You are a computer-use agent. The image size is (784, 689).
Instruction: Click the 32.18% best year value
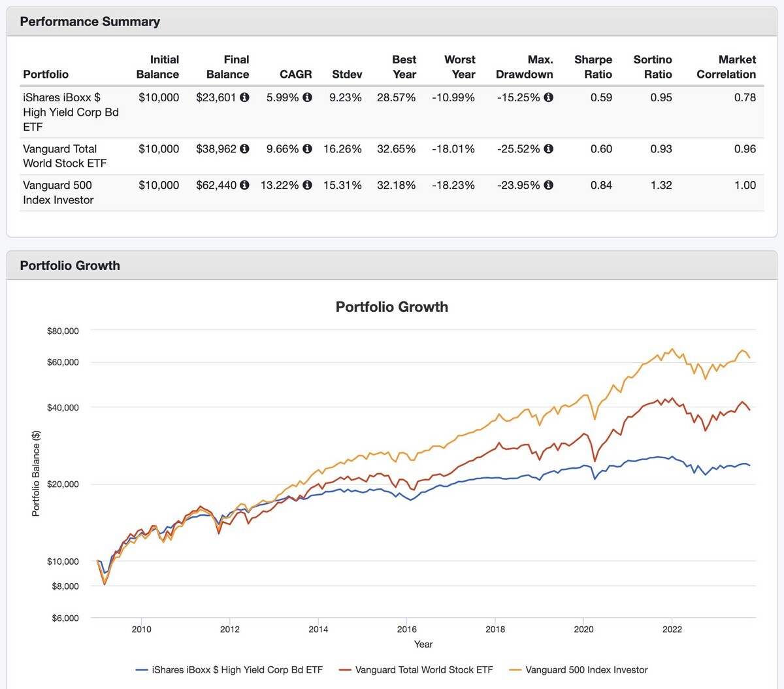(x=397, y=185)
